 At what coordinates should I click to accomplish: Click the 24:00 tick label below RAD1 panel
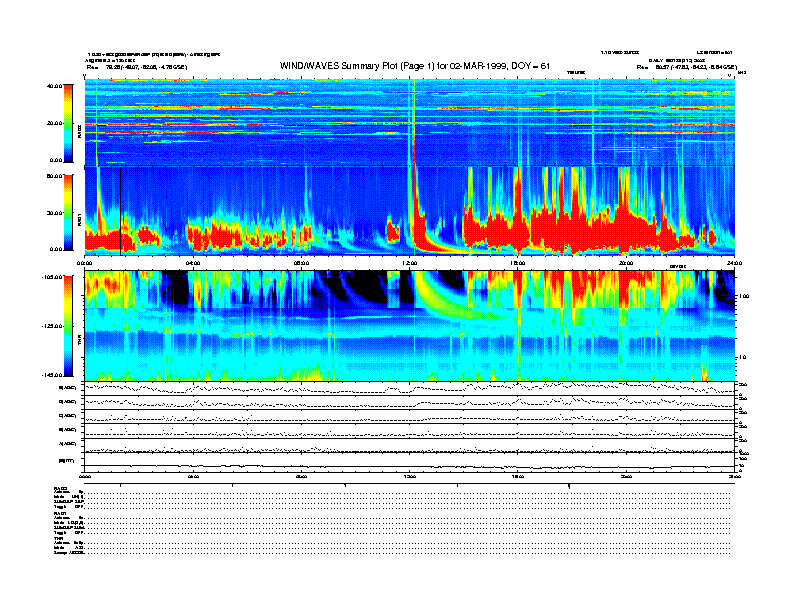(734, 263)
